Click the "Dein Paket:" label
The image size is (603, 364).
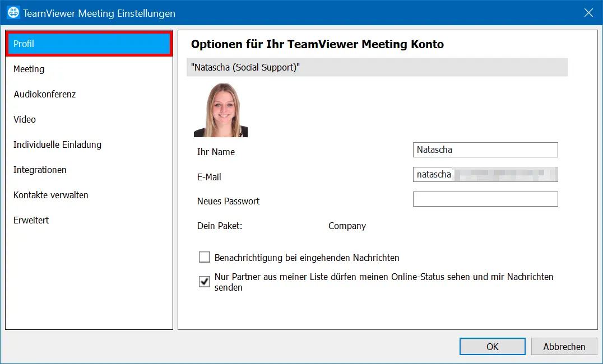coord(220,226)
